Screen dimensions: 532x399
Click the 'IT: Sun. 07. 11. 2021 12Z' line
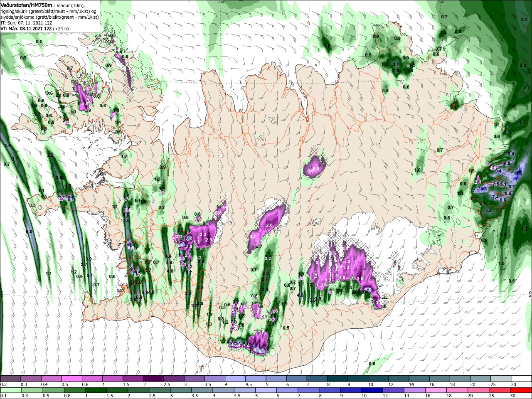[x=26, y=22]
